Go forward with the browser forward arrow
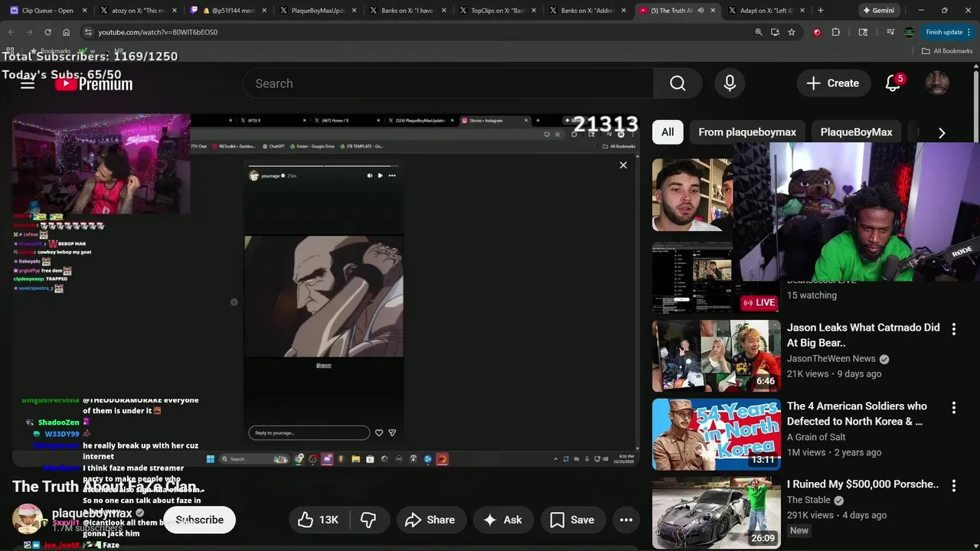This screenshot has width=980, height=551. (29, 32)
